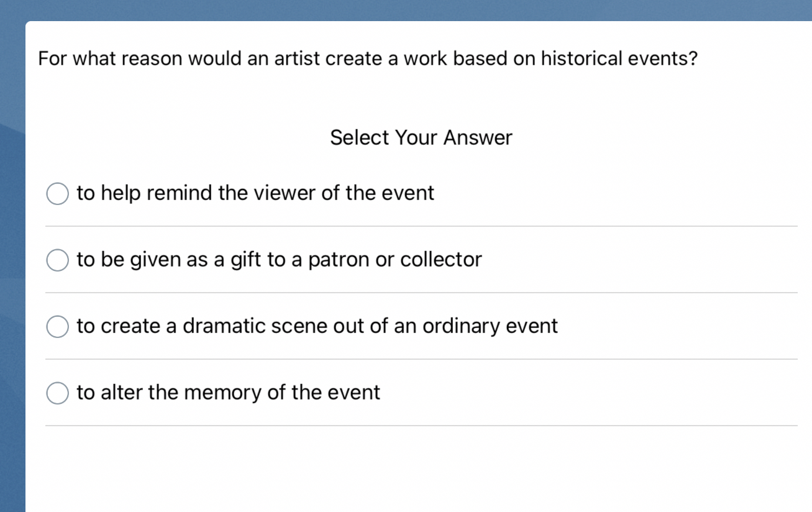
Task: Select the radio button for 'to help remind the viewer of the event'
Action: point(57,193)
